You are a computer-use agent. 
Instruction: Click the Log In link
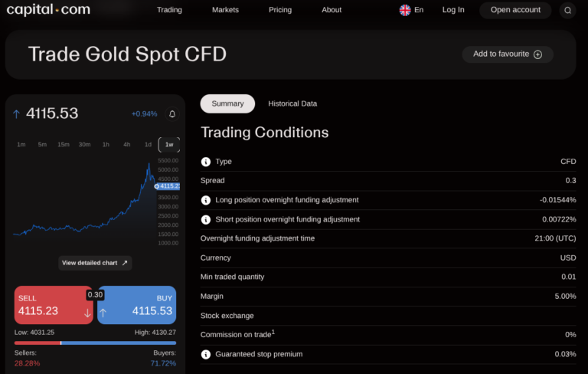point(453,10)
